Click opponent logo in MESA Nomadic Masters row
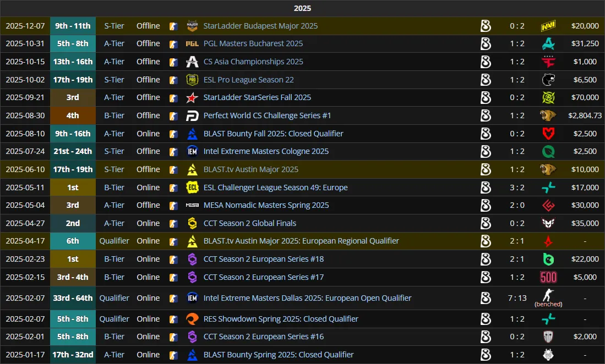The image size is (605, 364). pyautogui.click(x=548, y=205)
